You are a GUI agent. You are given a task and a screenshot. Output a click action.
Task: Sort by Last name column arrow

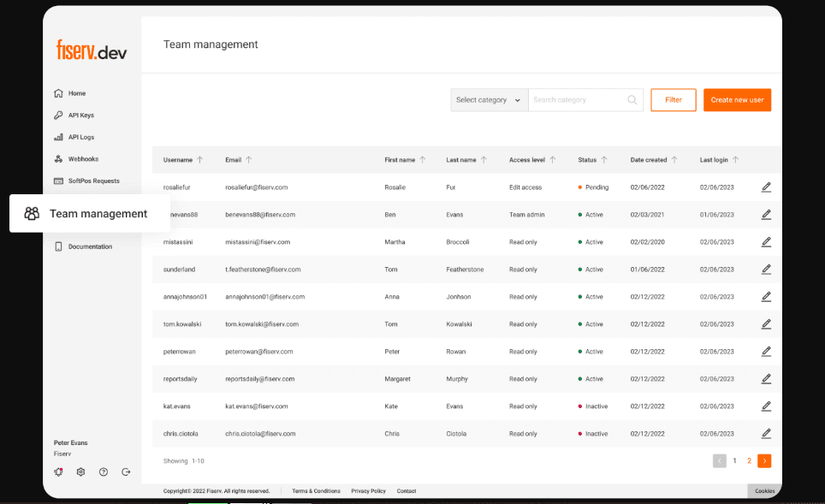pyautogui.click(x=484, y=160)
